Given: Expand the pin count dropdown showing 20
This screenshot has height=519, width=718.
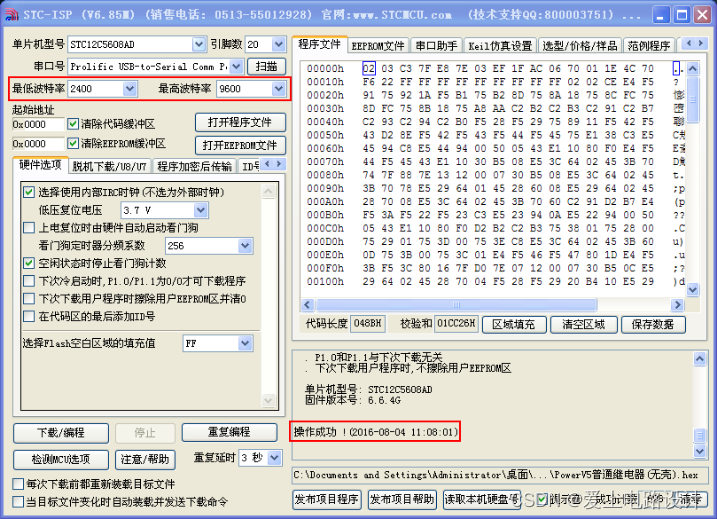Looking at the screenshot, I should pos(278,44).
